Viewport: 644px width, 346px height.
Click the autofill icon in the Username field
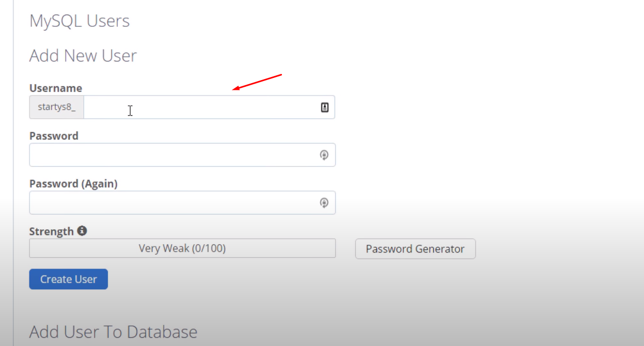point(325,107)
